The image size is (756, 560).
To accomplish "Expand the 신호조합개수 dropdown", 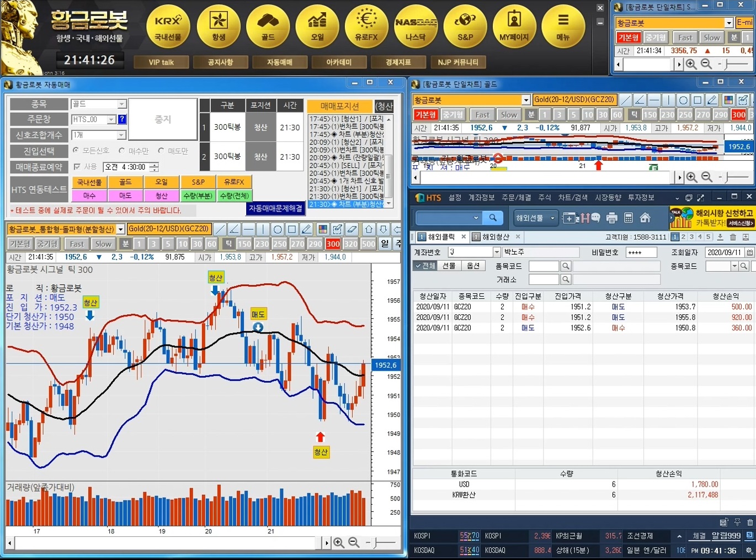I will pos(121,135).
